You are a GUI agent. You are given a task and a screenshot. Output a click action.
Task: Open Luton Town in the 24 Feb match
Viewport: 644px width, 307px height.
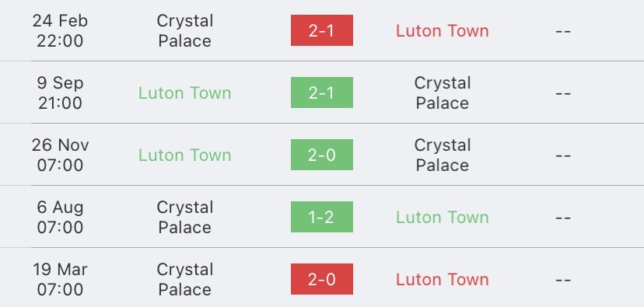pos(443,31)
